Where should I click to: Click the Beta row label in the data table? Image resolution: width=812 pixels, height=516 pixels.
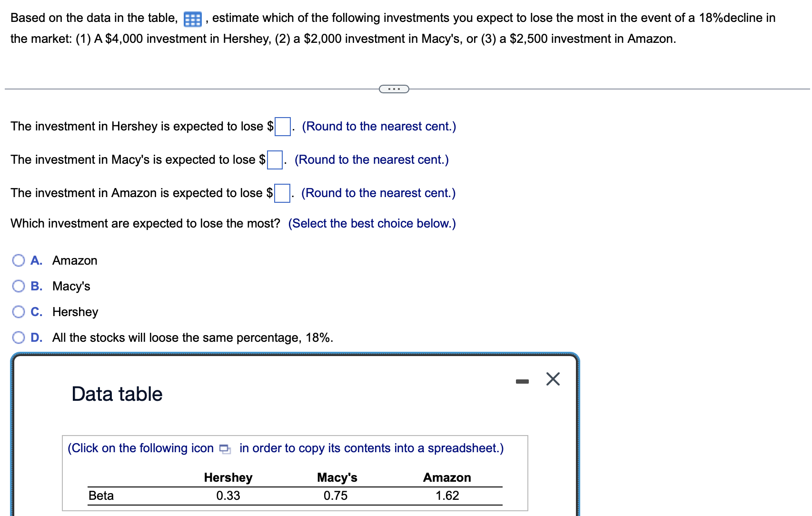pos(100,495)
